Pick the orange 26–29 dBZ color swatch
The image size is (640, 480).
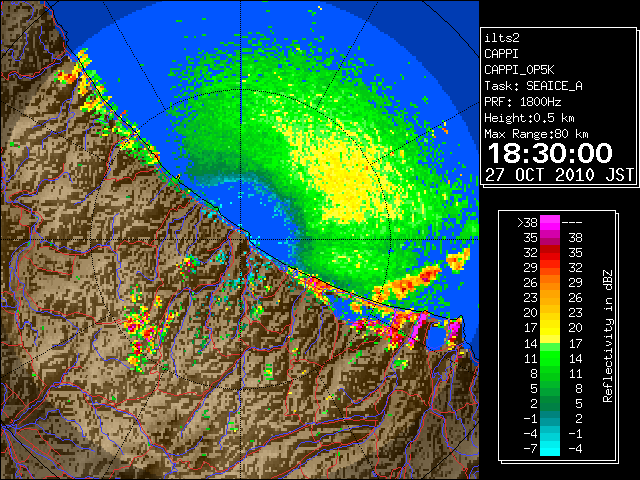coord(550,282)
